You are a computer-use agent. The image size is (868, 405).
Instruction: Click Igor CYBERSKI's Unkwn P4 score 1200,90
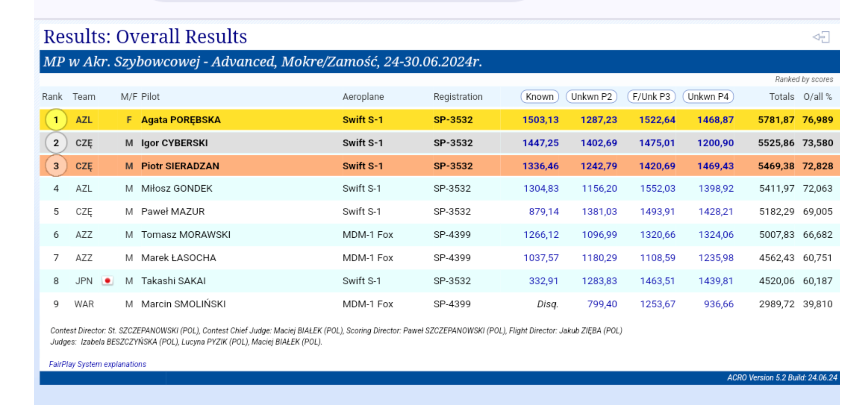pos(715,143)
